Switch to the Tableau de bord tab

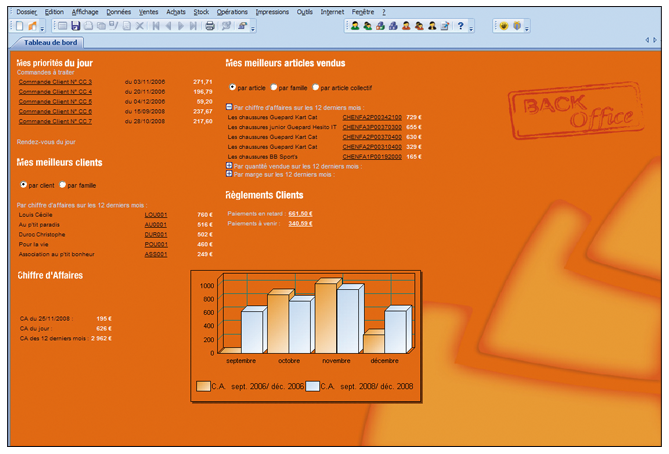pos(50,42)
